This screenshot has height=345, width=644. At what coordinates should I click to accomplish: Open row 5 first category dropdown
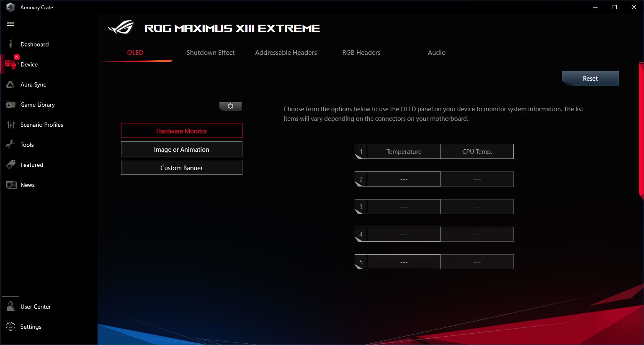click(404, 262)
